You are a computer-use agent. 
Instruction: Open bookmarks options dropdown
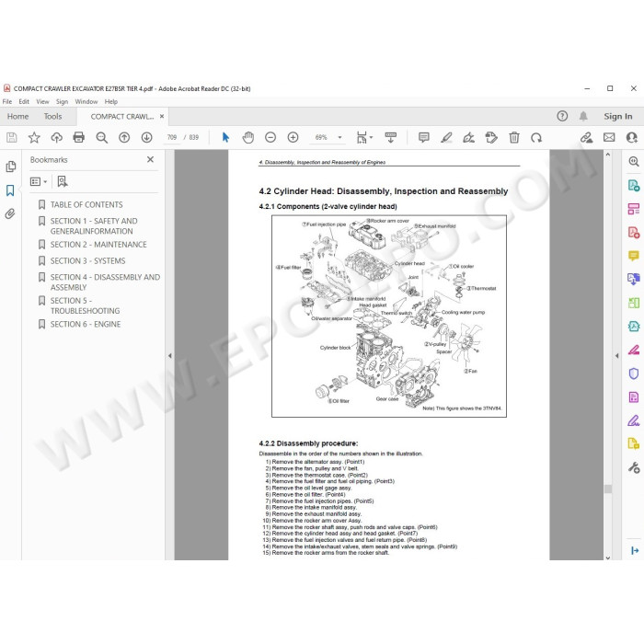point(39,181)
